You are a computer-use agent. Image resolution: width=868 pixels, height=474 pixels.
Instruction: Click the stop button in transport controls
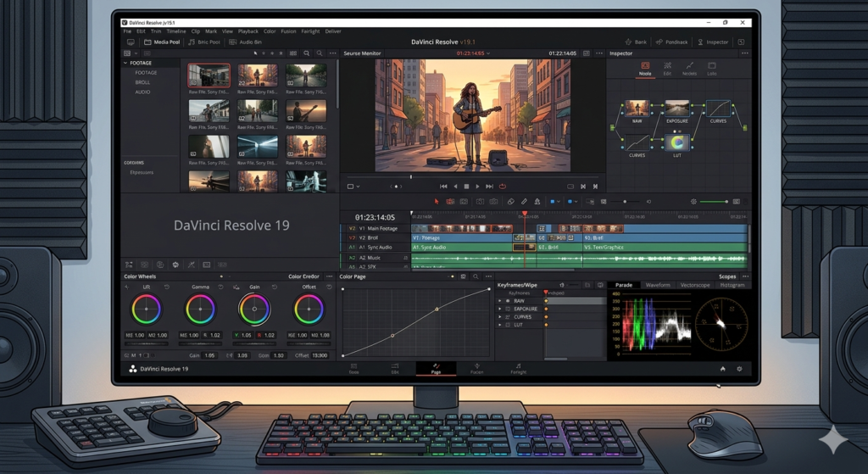(x=466, y=187)
